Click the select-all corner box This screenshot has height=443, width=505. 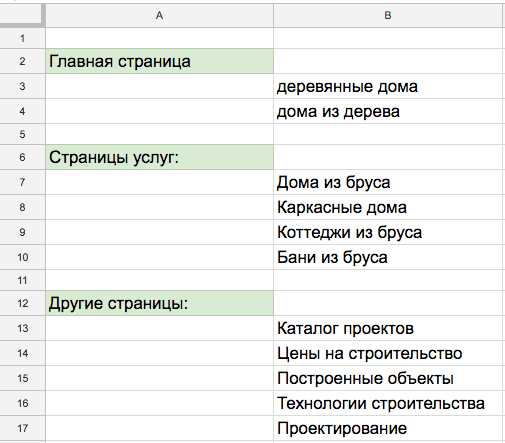22,15
